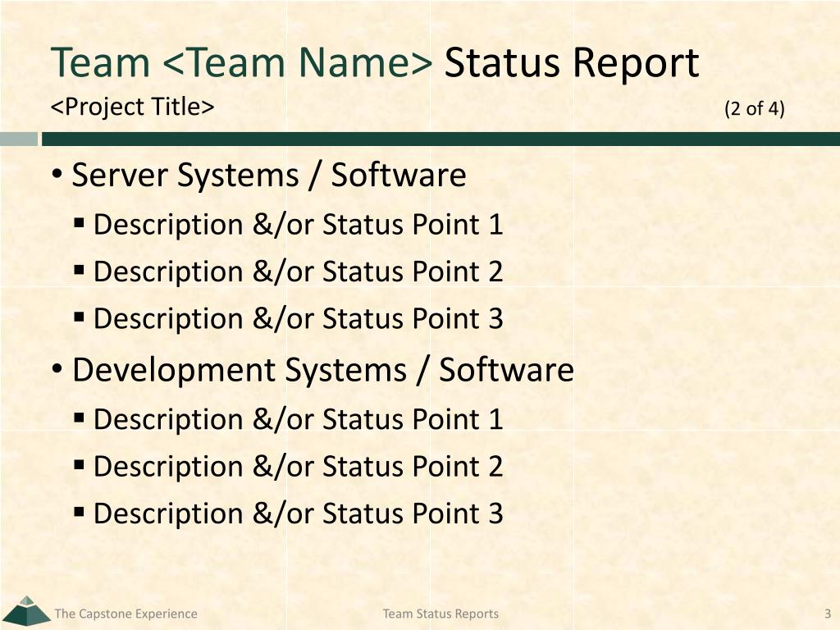
Task: Click the green pyramid logo in the footer
Action: point(25,611)
